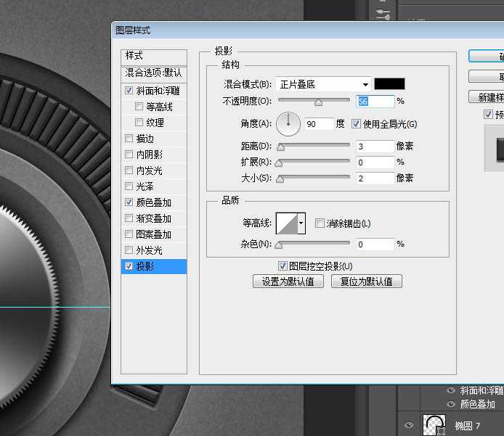Enable the 描边 style checkbox
The image size is (504, 436).
click(x=129, y=139)
